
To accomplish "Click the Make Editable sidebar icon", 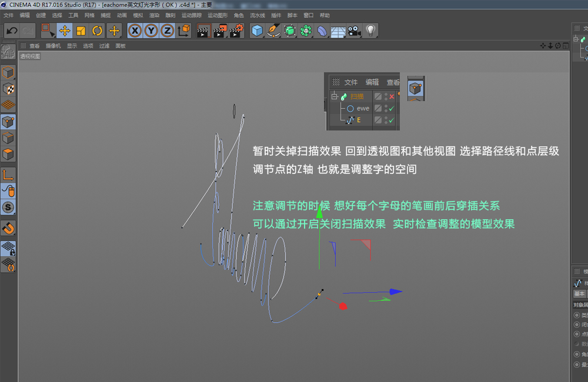I will point(8,52).
